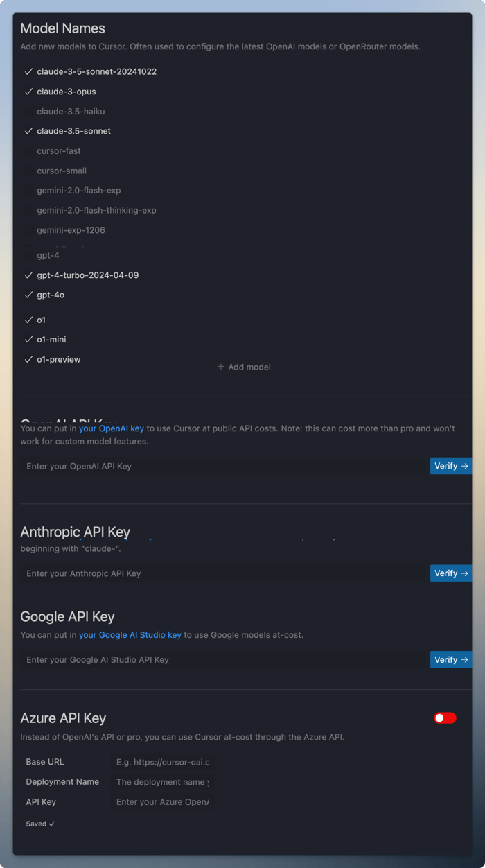Uncheck the claude-3-5-sonnet-20241022 model
Viewport: 485px width, 868px height.
(29, 71)
